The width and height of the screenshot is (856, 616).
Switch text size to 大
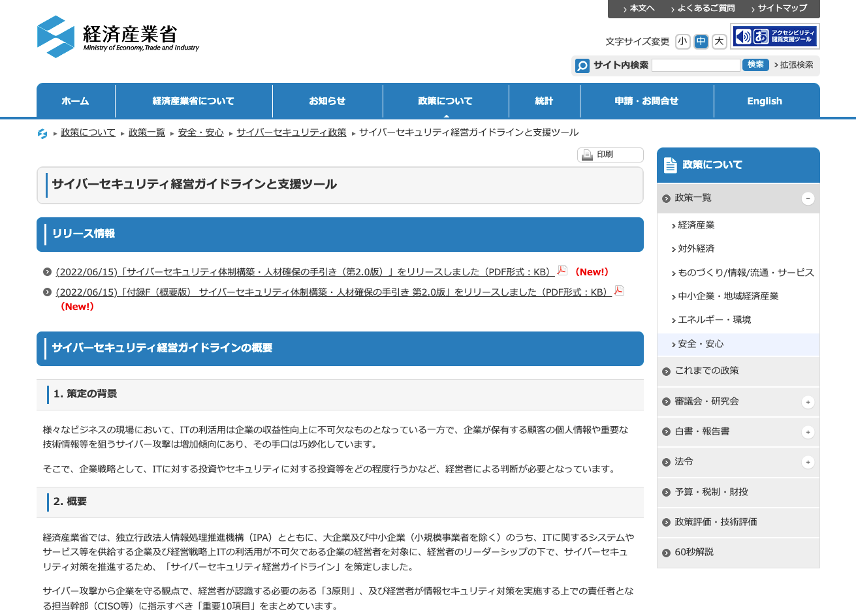pyautogui.click(x=719, y=41)
